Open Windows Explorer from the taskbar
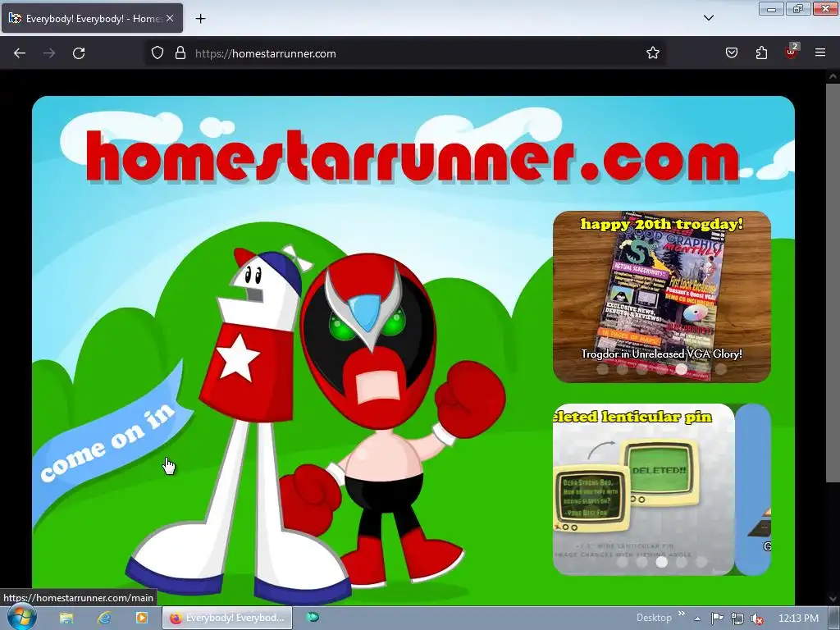This screenshot has width=840, height=630. pyautogui.click(x=66, y=618)
